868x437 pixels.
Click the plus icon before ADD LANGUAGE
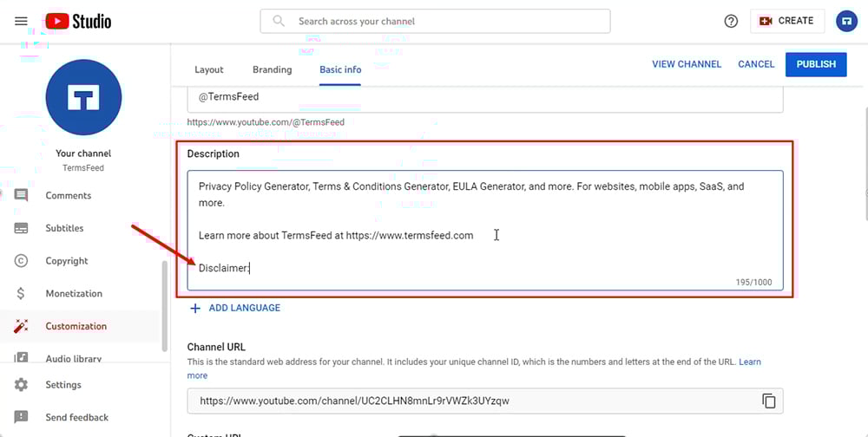(x=195, y=308)
